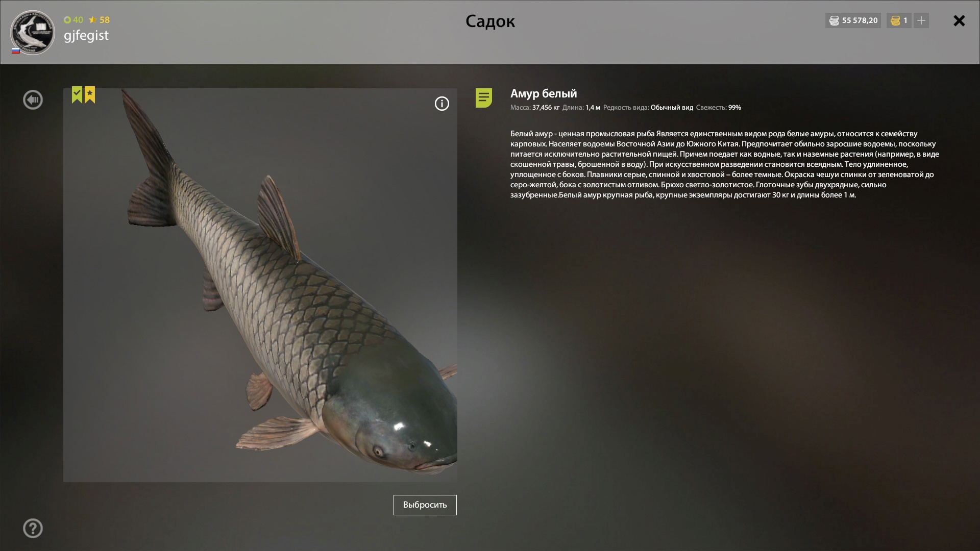Open fish info via the circled i icon
This screenshot has width=980, height=551.
coord(442,104)
